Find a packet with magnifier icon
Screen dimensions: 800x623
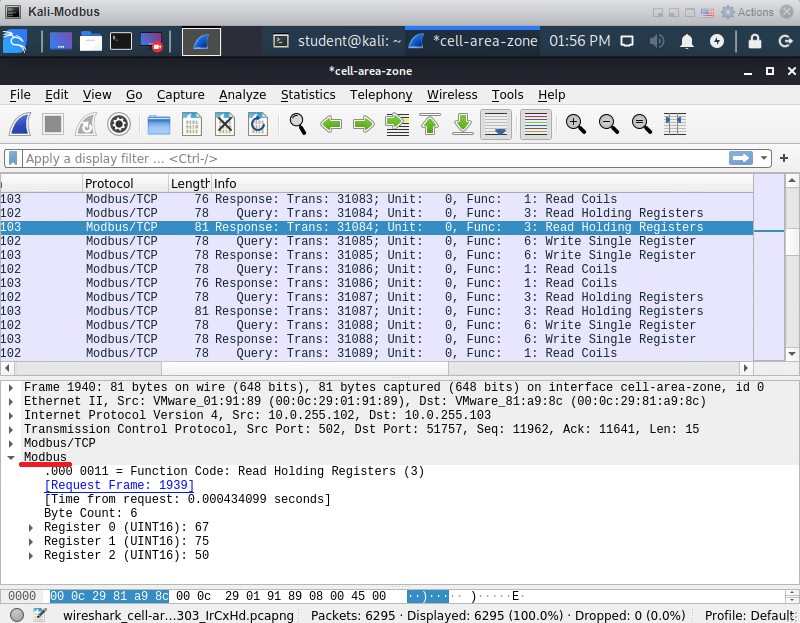pyautogui.click(x=297, y=124)
